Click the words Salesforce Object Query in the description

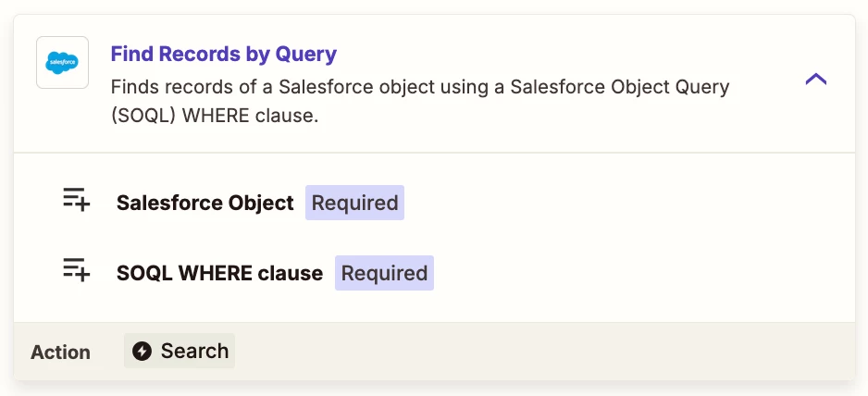620,88
